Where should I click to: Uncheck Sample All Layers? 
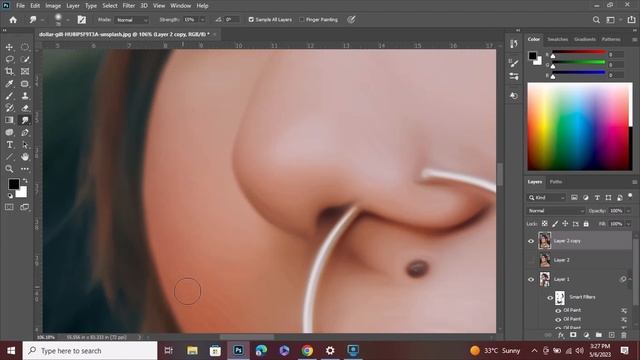(x=251, y=20)
